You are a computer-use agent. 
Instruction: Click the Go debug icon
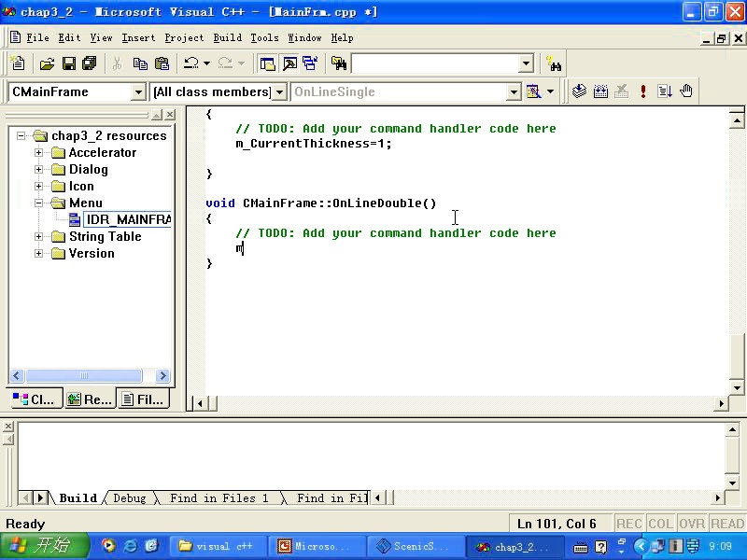click(x=664, y=91)
